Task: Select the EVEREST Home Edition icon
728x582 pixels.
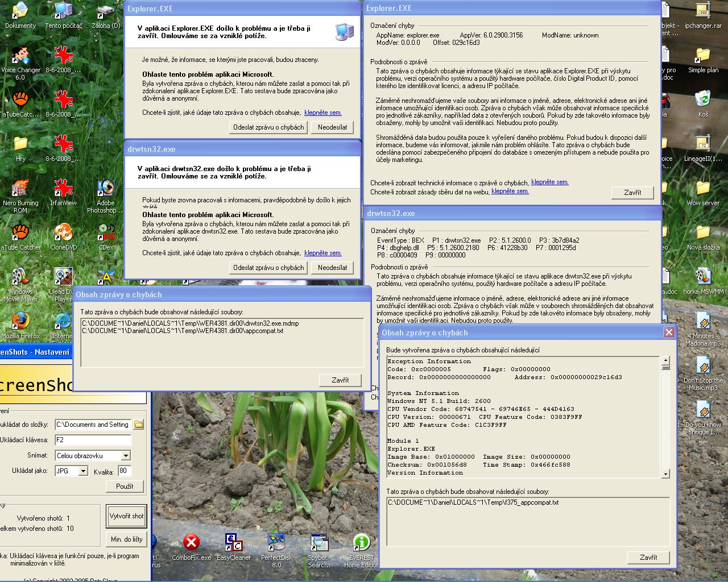Action: [361, 551]
